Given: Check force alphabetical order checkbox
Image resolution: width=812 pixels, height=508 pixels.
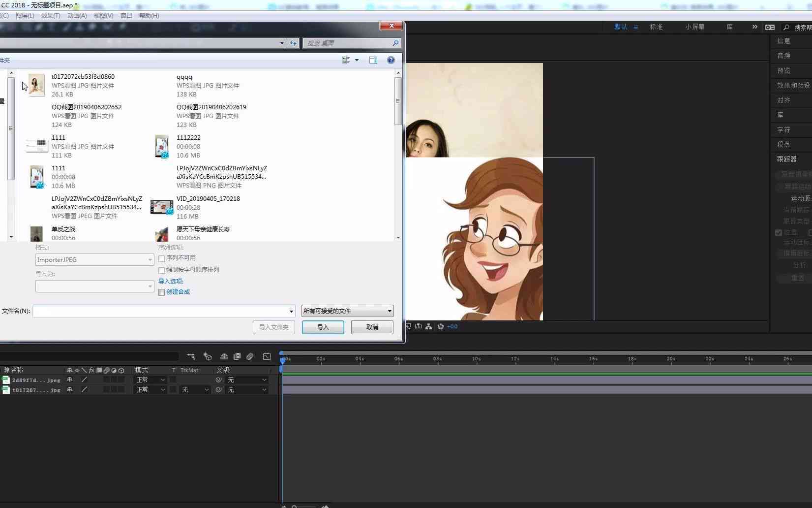Looking at the screenshot, I should tap(161, 270).
